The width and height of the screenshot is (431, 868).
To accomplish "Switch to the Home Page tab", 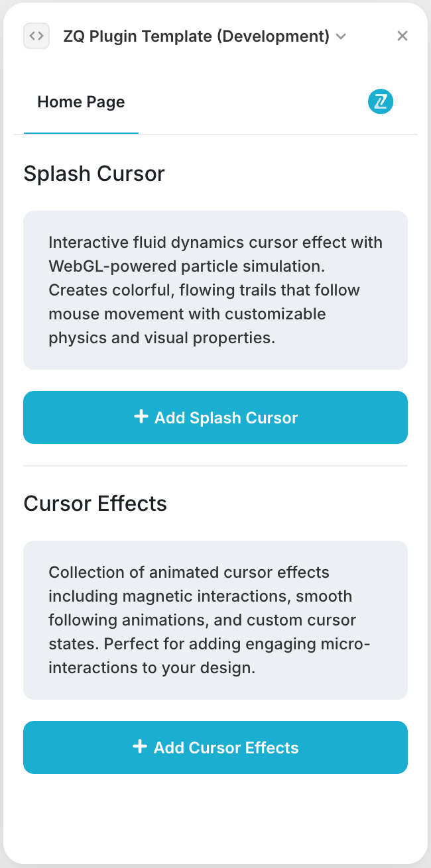I will point(81,102).
